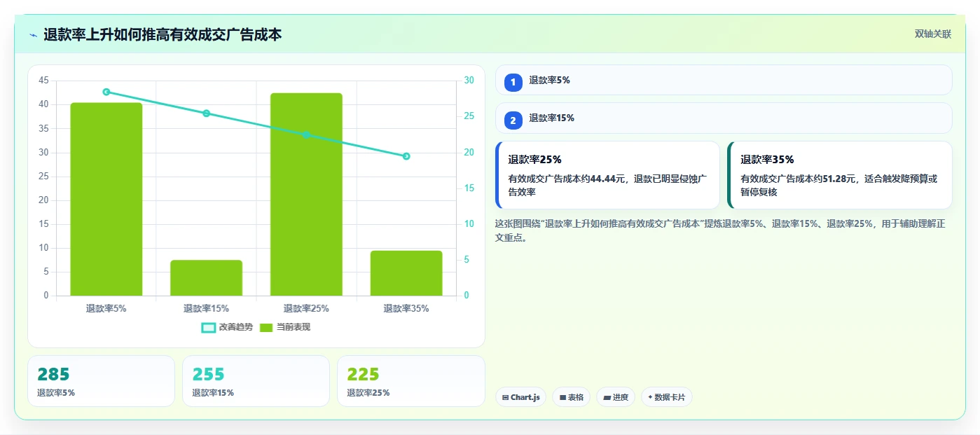Select step 1 退款率5% item
Viewport: 980px width, 435px height.
[724, 80]
